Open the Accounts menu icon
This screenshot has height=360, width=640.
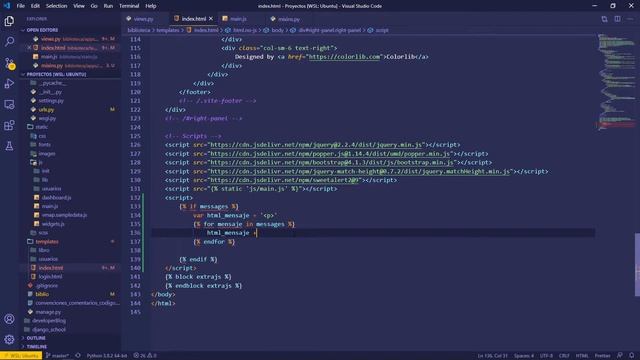pyautogui.click(x=9, y=319)
